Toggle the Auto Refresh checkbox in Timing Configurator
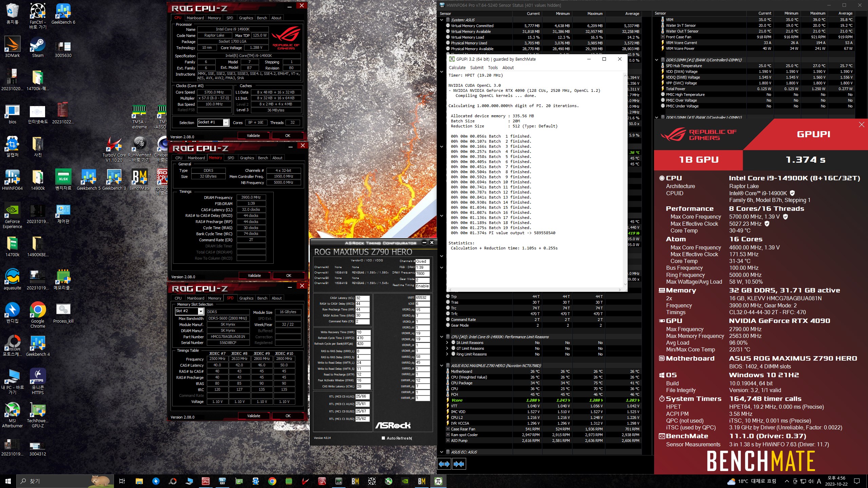 (383, 438)
